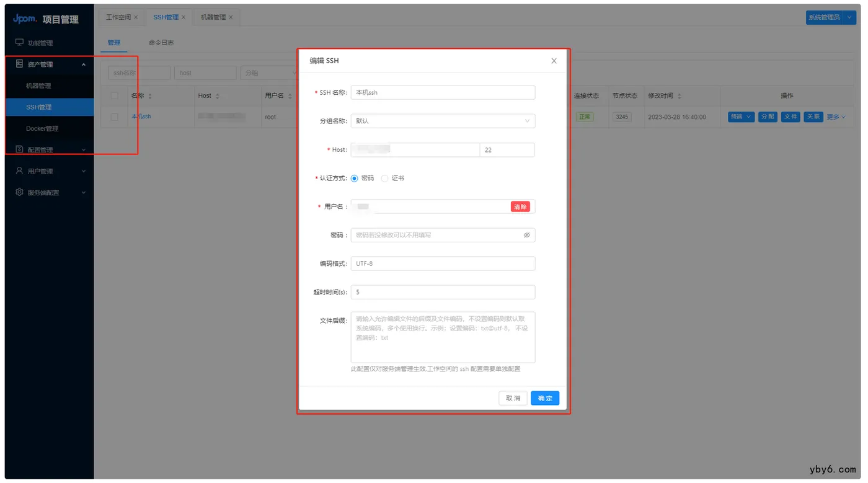Click the root username cell
This screenshot has width=868, height=483.
point(270,117)
